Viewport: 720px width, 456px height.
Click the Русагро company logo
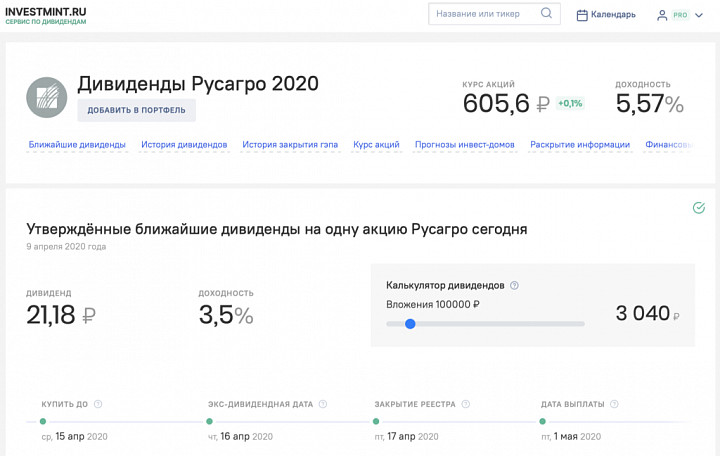(x=46, y=97)
